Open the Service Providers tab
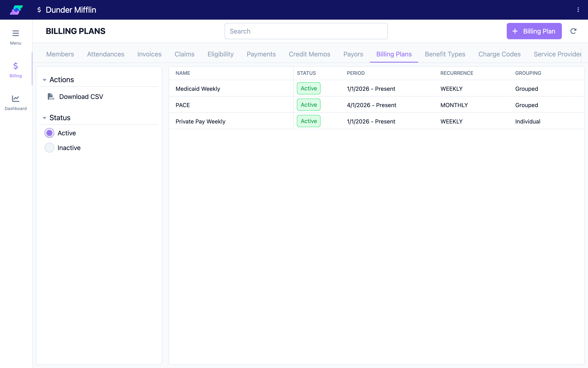The height and width of the screenshot is (368, 588). [557, 54]
